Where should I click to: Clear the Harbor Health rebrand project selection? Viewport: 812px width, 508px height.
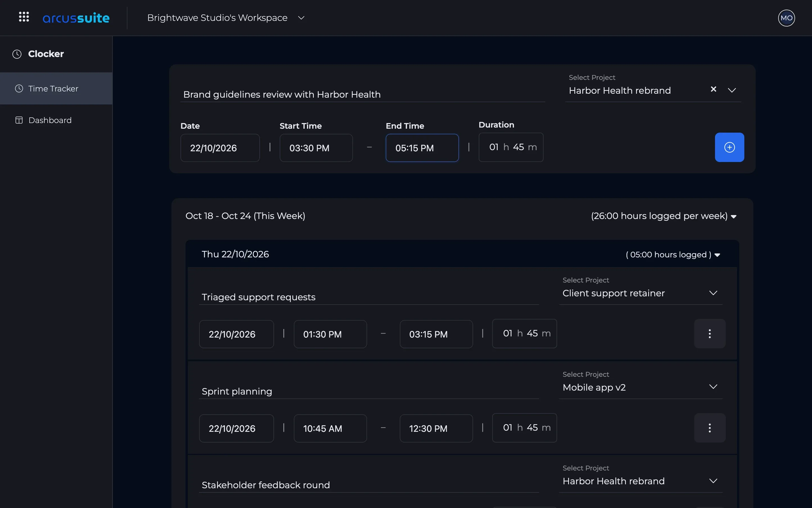[713, 89]
